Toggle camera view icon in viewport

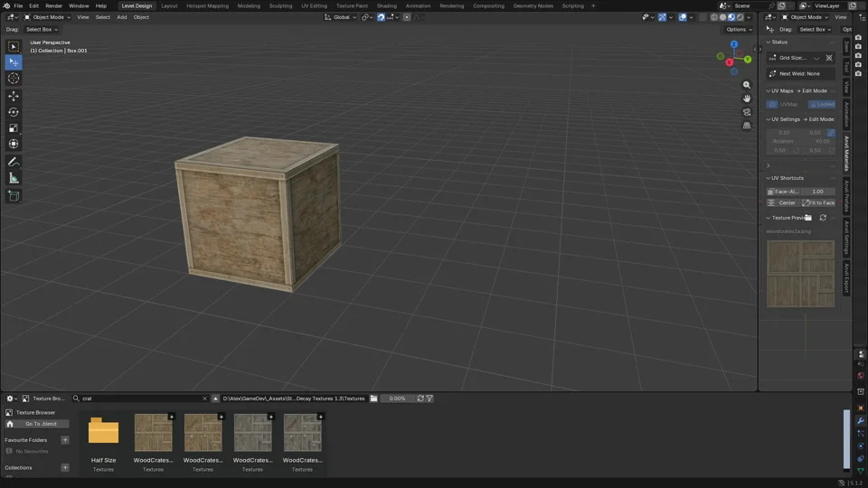coord(747,112)
